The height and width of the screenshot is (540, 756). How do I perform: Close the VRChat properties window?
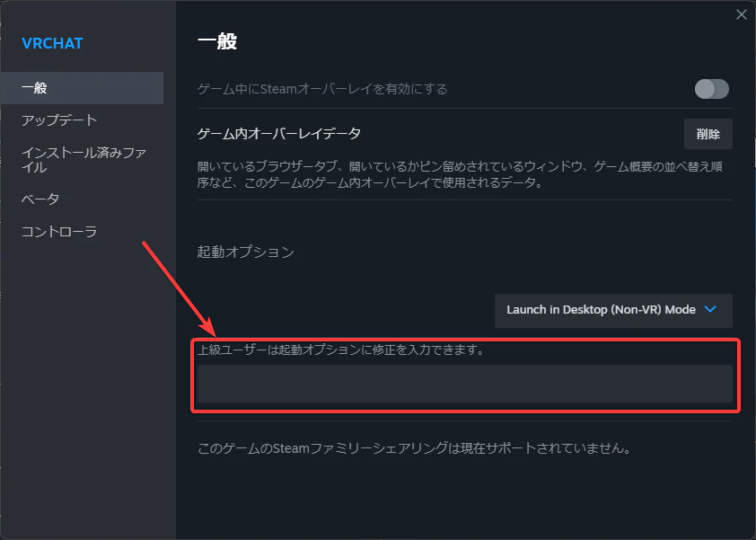(x=742, y=15)
